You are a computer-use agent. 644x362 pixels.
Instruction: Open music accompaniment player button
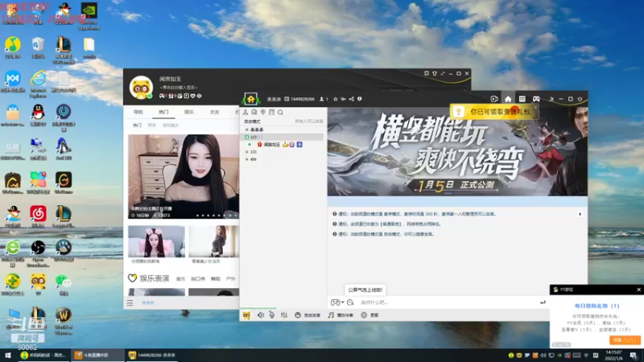pos(341,315)
